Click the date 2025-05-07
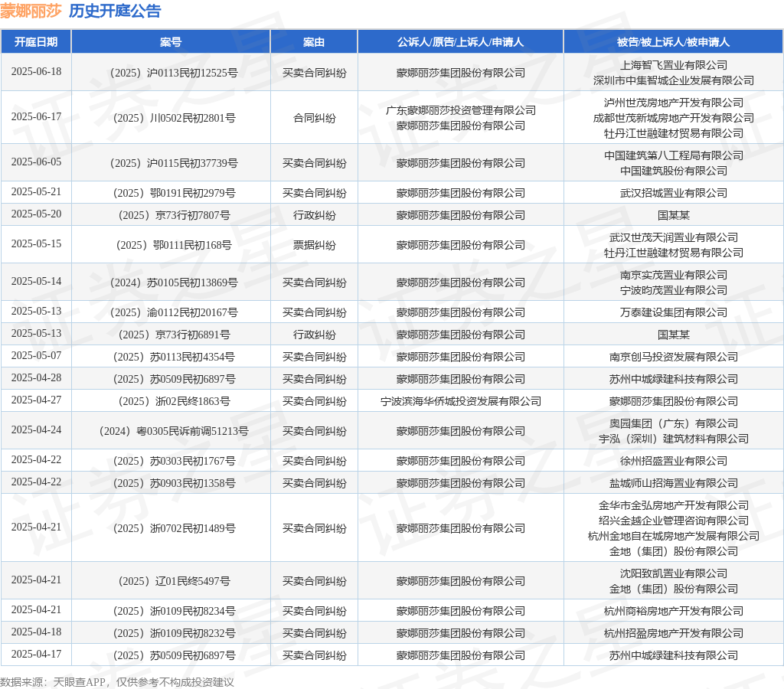The height and width of the screenshot is (689, 784). [36, 355]
